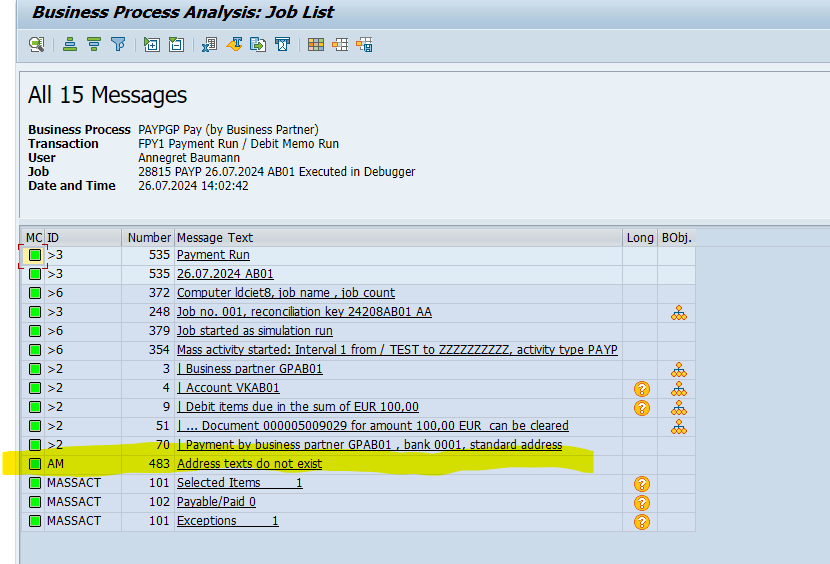Open the Exceptions 1 link

[x=228, y=521]
